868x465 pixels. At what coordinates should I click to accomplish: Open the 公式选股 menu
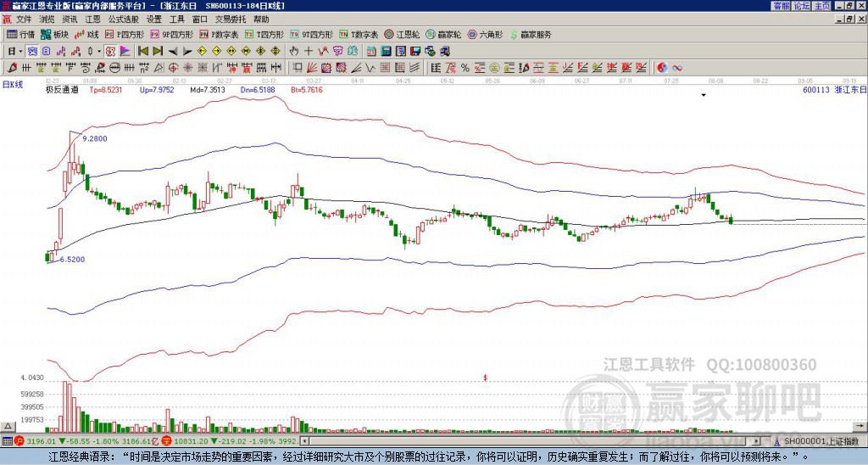click(x=124, y=20)
